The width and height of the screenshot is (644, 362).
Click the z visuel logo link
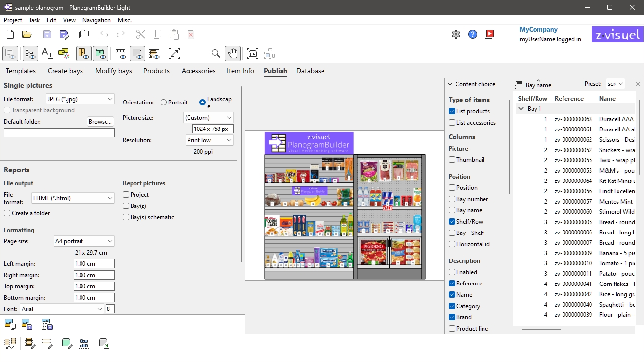(x=617, y=34)
